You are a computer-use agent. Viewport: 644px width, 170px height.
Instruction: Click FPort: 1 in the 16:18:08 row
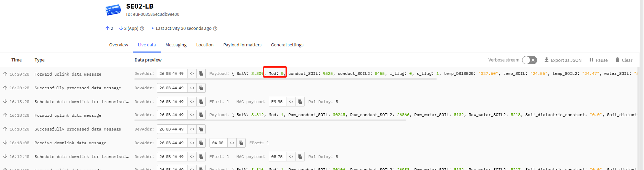[259, 143]
